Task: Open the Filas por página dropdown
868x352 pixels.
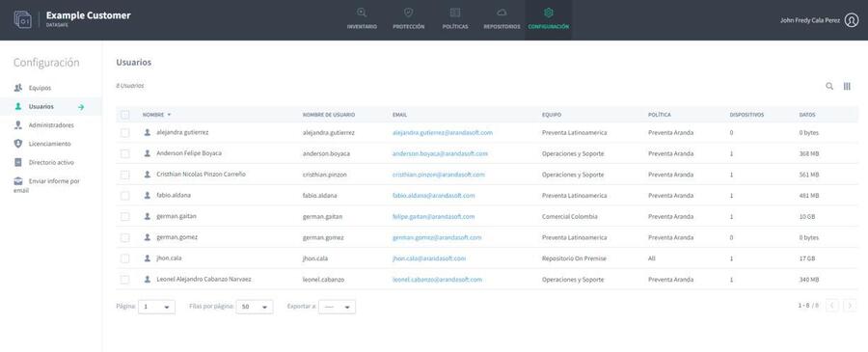Action: coord(255,307)
